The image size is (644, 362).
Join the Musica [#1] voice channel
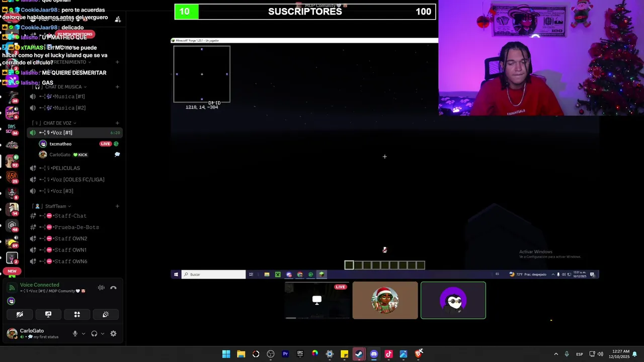(74, 97)
